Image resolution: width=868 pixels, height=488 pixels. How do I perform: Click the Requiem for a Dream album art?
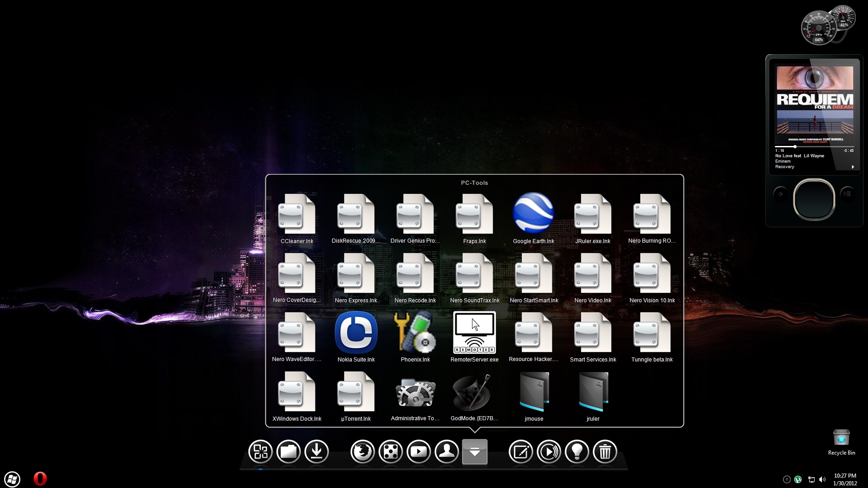tap(815, 104)
